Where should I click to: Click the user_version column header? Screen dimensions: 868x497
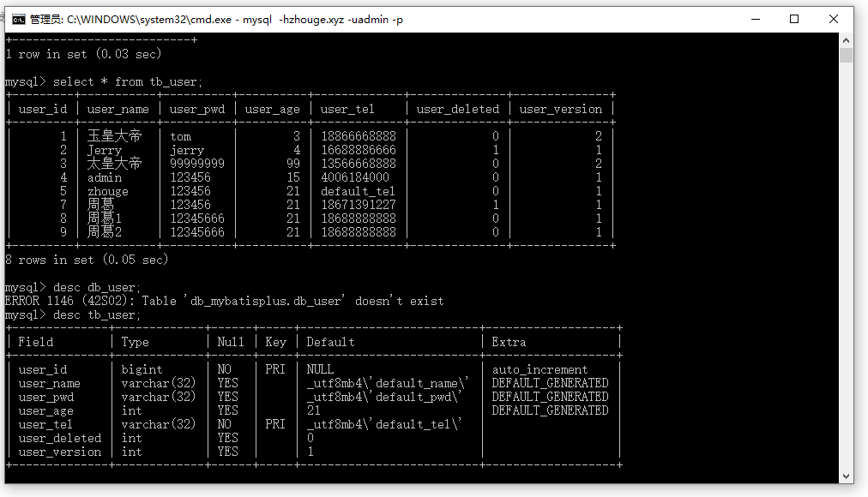561,109
